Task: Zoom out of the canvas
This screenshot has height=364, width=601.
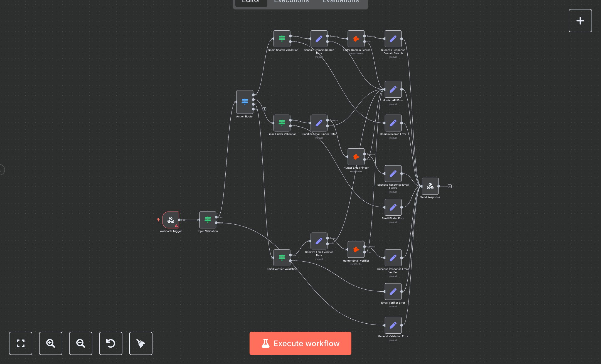Action: coord(81,343)
